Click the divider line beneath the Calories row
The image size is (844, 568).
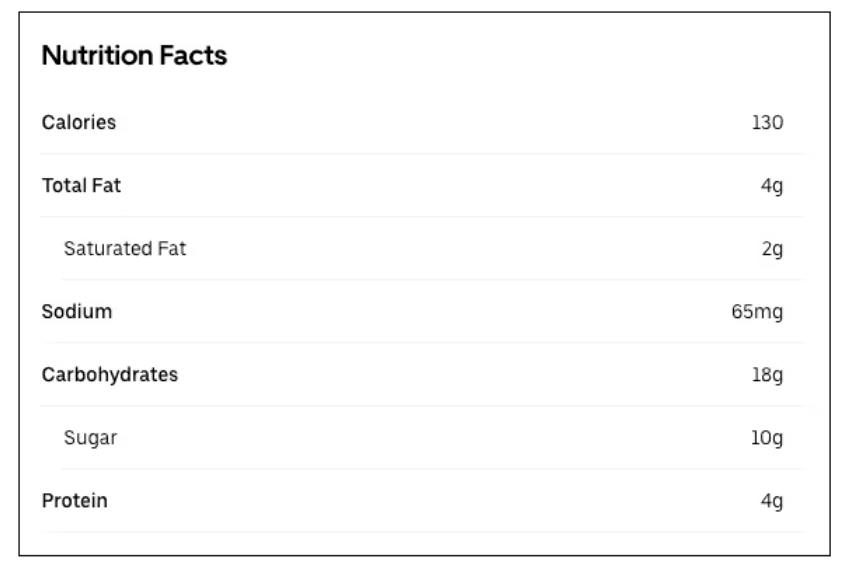pyautogui.click(x=422, y=154)
